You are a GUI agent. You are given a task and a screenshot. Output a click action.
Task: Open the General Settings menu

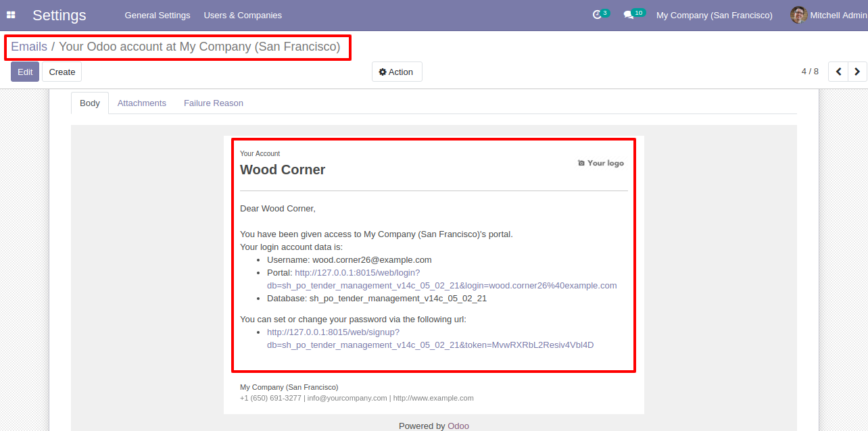point(158,15)
